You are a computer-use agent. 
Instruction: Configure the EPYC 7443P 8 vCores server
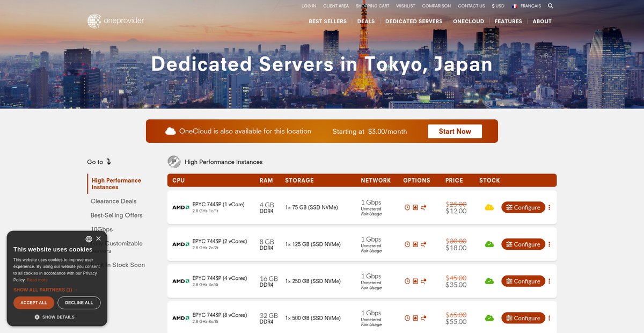click(523, 318)
